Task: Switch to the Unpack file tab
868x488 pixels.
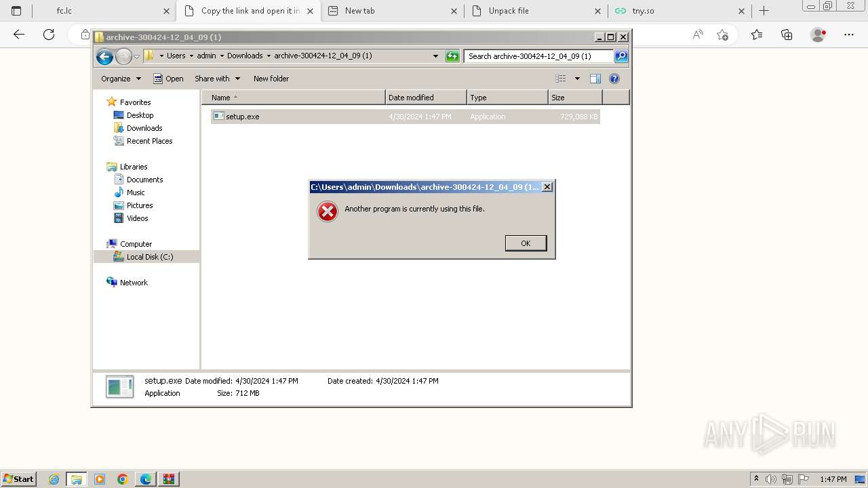Action: 536,11
